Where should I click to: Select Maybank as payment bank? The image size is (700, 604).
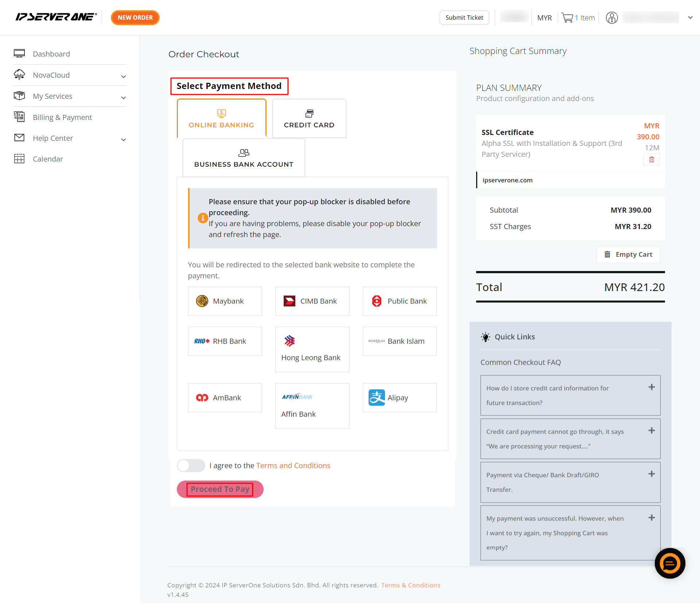coord(225,301)
